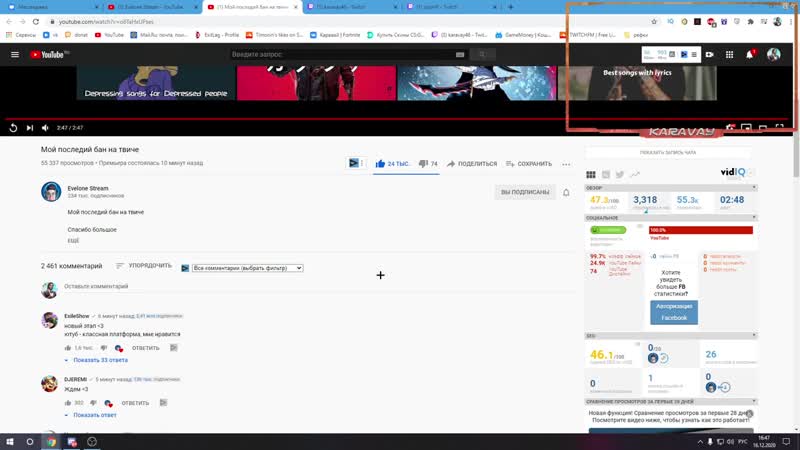Switch to the Evelone Stream - YouTube browser tab

point(152,7)
